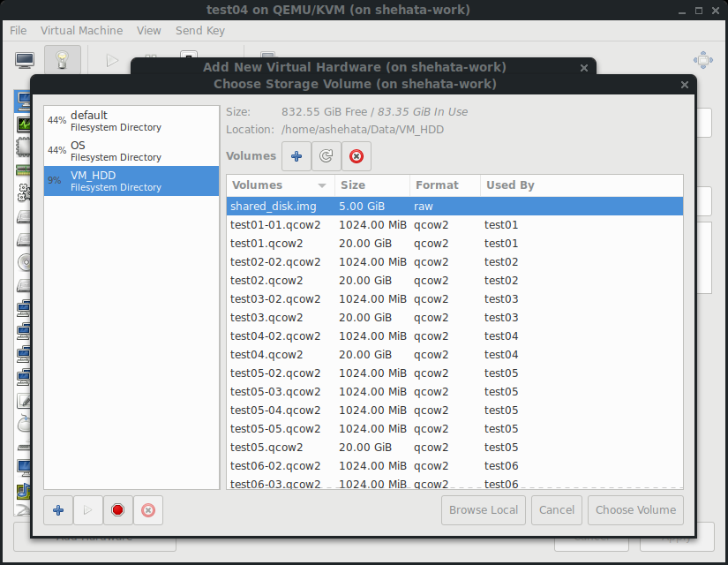Open the Send Key menu

[200, 30]
